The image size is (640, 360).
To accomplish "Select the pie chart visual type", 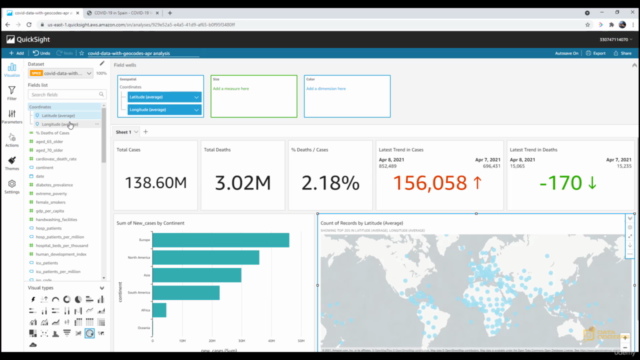I will 78,299.
